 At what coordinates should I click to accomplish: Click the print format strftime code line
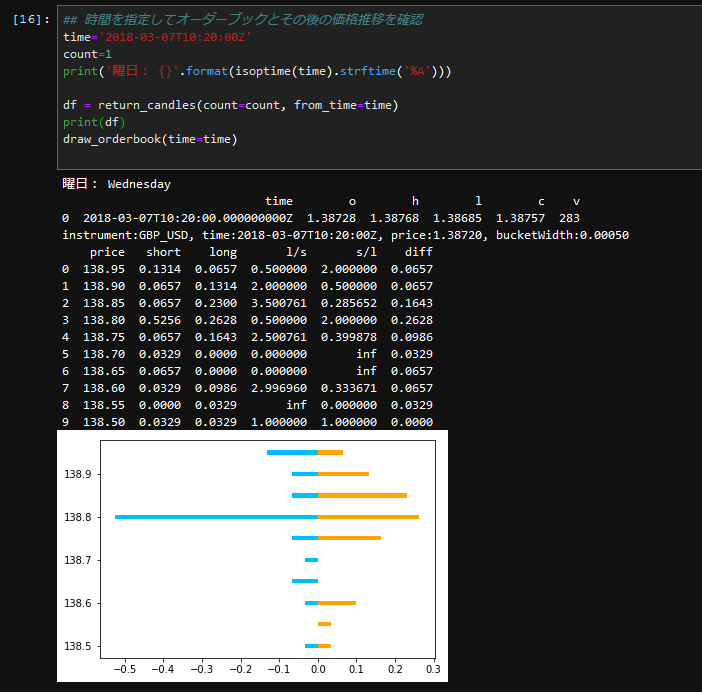257,71
